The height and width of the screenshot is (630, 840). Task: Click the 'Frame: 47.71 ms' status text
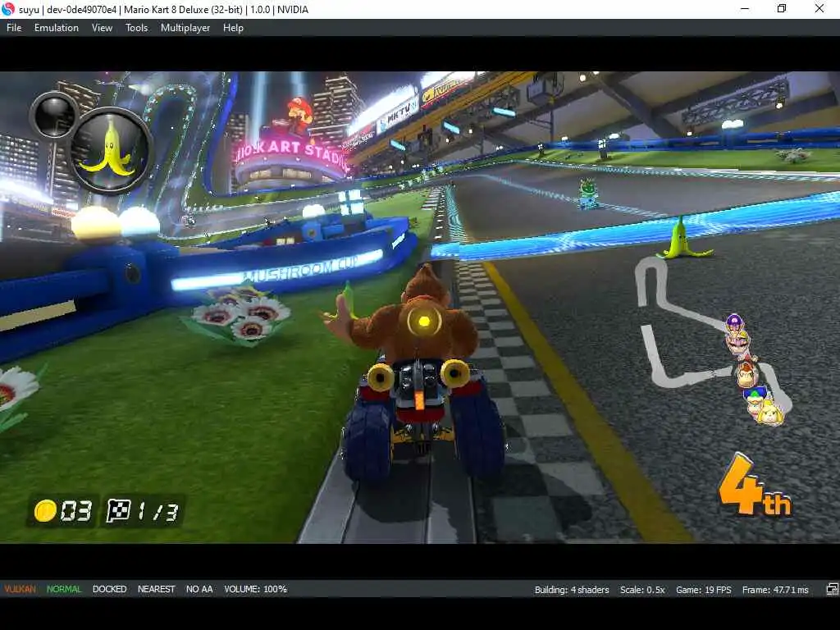click(x=775, y=590)
